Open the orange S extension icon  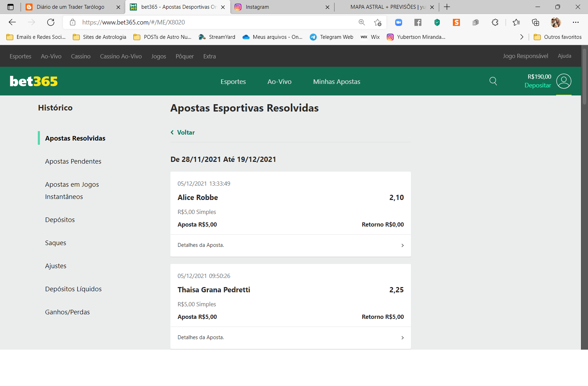456,22
